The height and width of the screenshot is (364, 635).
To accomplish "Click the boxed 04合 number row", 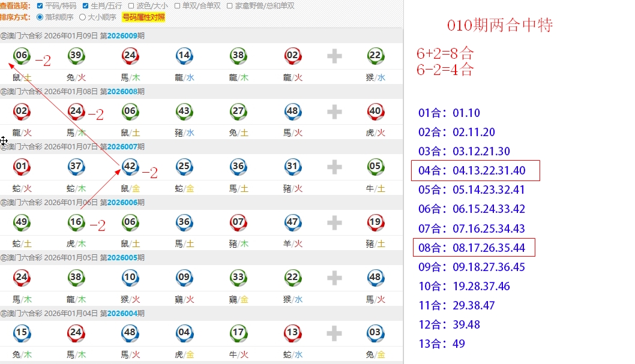I will [x=475, y=171].
